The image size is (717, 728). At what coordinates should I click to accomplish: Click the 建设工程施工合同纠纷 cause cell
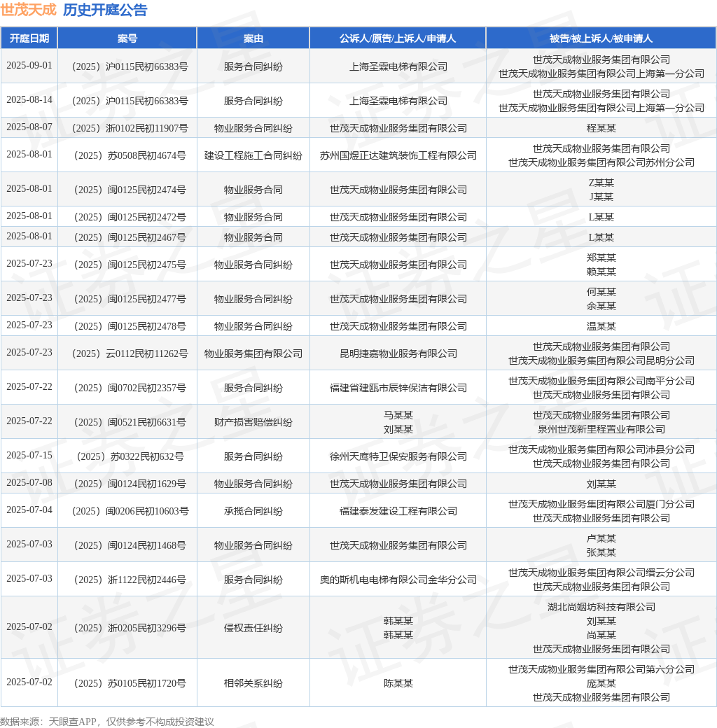coord(253,155)
